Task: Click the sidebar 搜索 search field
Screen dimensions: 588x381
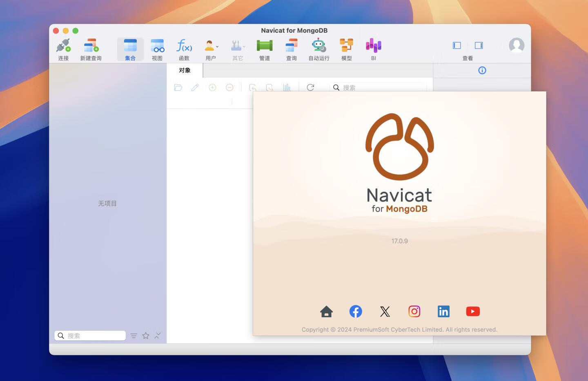Action: 90,336
